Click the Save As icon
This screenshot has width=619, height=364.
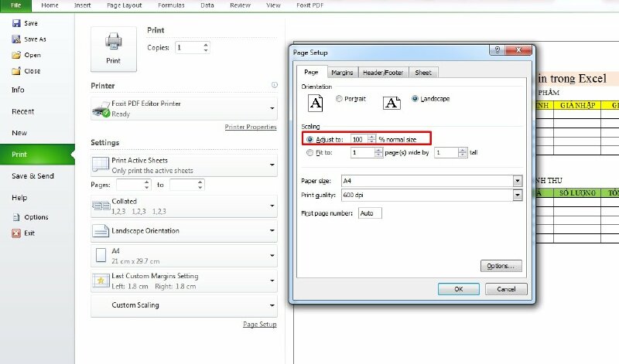point(16,39)
